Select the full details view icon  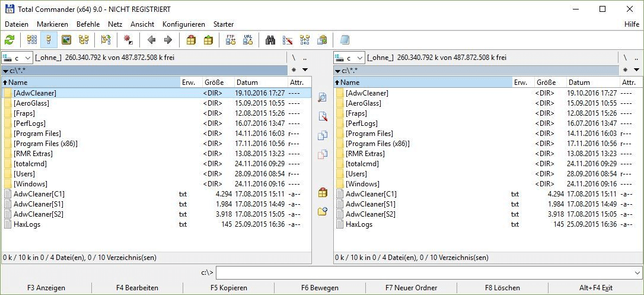click(x=49, y=40)
